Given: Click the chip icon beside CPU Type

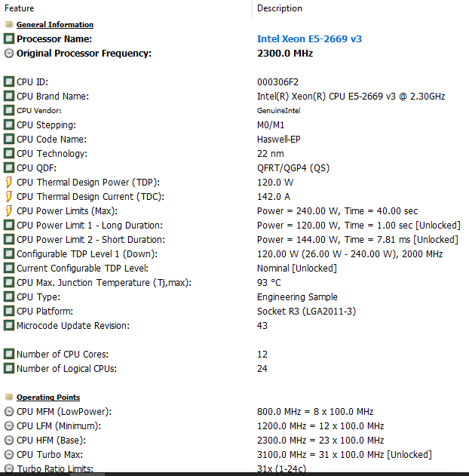Looking at the screenshot, I should pyautogui.click(x=9, y=296).
